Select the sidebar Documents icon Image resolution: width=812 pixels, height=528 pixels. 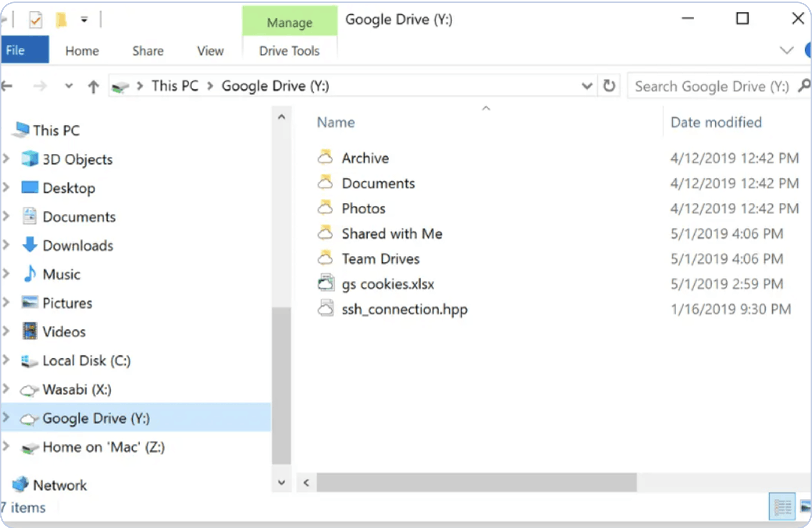(29, 216)
